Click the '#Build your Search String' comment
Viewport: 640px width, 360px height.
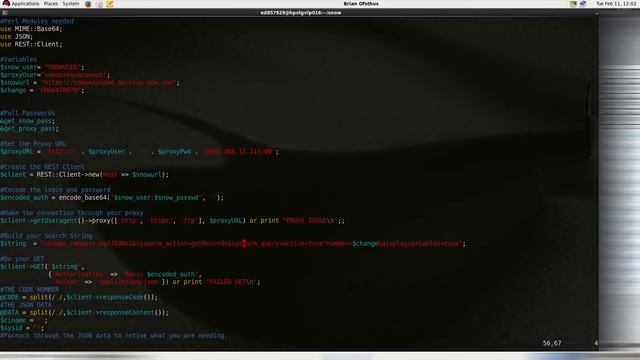46,236
